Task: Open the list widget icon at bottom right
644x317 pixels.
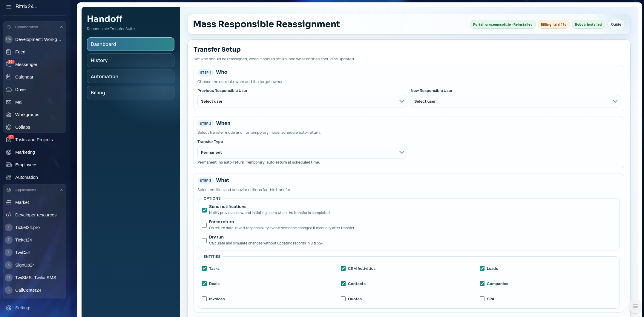Action: [635, 306]
